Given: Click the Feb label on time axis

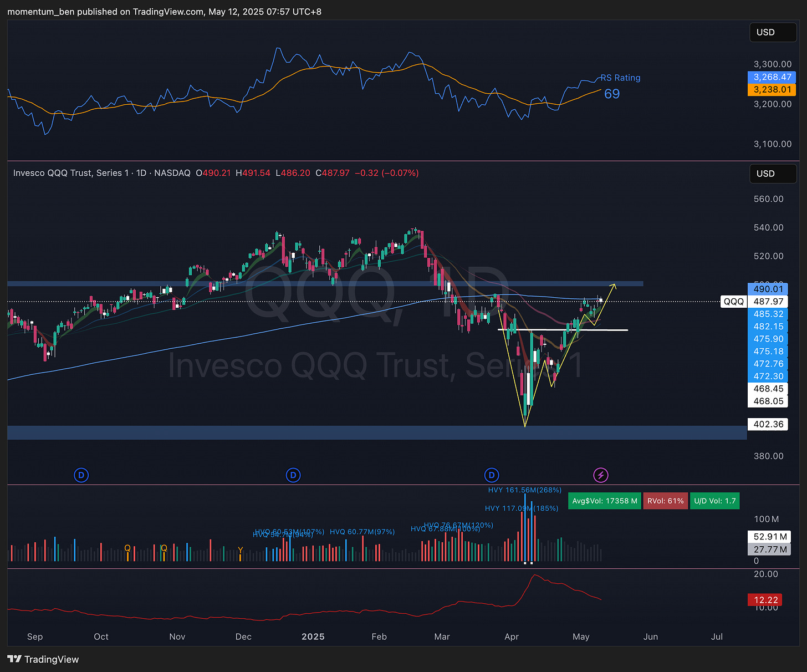Looking at the screenshot, I should click(379, 637).
